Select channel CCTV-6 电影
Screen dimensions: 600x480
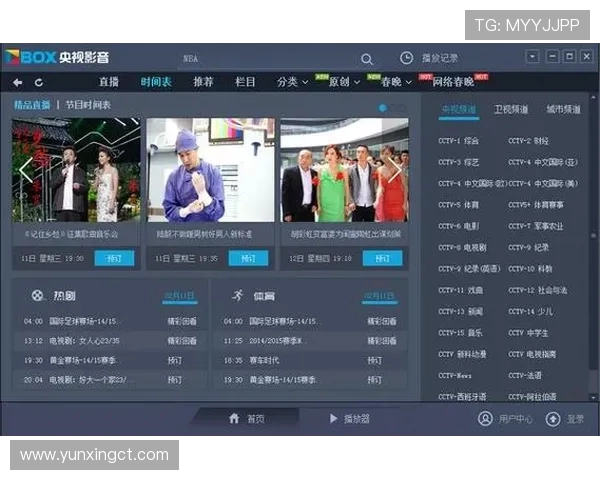point(458,226)
